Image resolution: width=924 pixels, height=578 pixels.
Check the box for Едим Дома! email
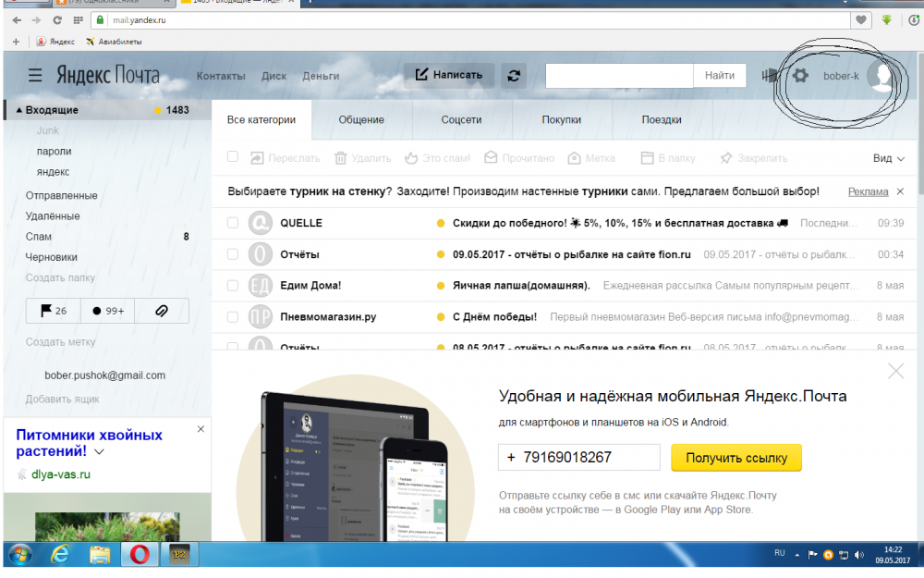click(x=233, y=286)
